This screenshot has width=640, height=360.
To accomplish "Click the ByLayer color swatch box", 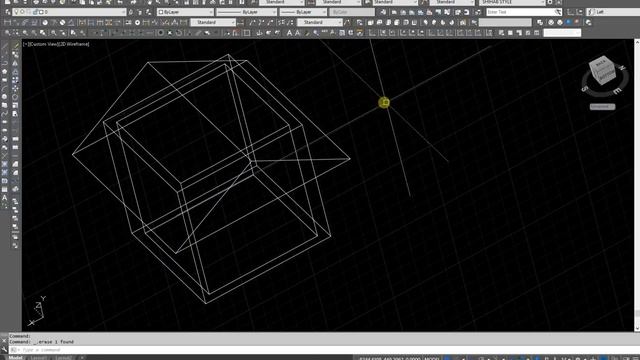I will click(161, 12).
